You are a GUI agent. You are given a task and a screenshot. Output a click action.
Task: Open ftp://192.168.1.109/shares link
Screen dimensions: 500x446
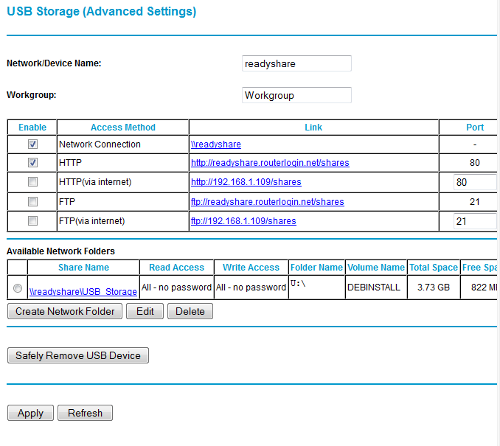[243, 221]
